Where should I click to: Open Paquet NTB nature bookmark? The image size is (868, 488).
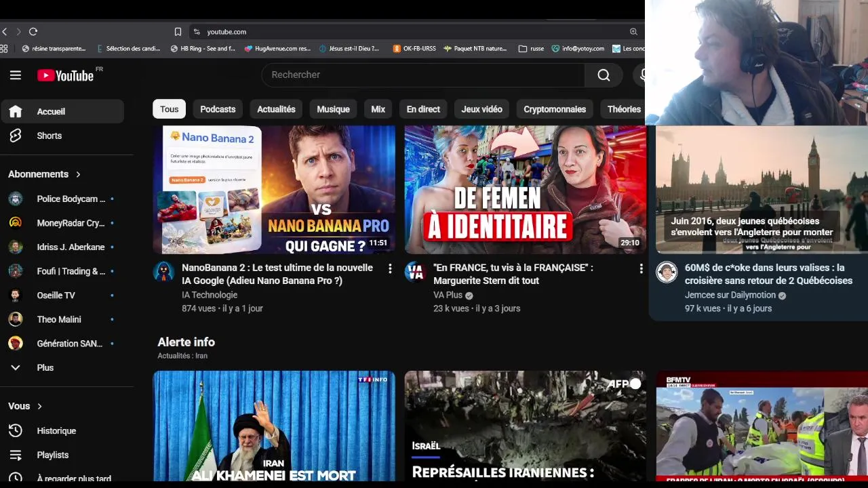point(475,49)
